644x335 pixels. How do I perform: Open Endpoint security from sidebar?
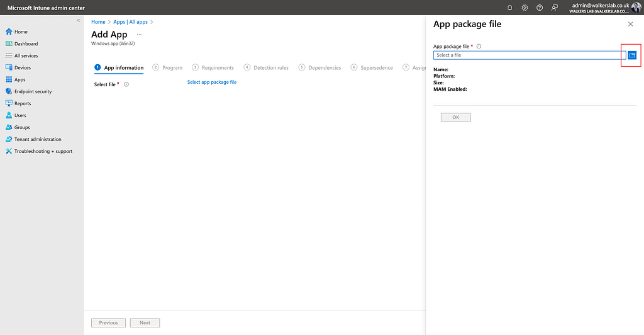(33, 92)
